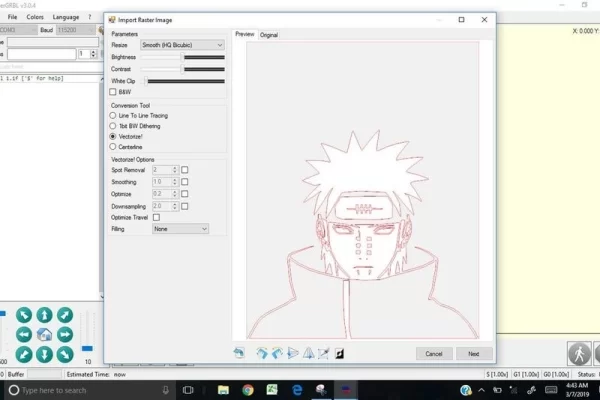Open the File menu
The width and height of the screenshot is (600, 400).
[x=12, y=17]
